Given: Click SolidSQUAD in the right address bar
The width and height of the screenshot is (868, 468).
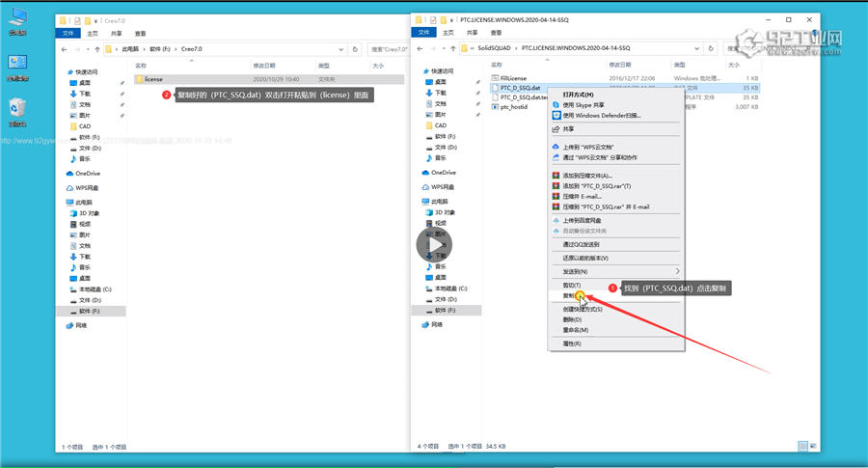Looking at the screenshot, I should pos(494,48).
